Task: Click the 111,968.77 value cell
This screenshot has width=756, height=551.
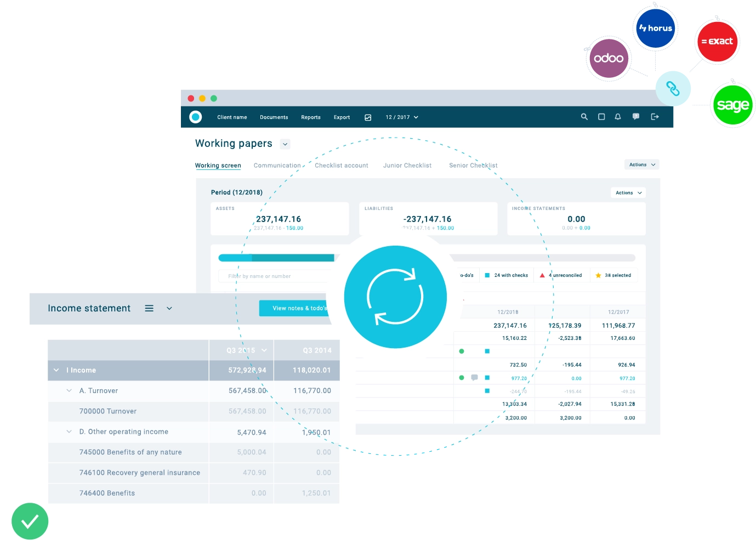Action: [618, 326]
